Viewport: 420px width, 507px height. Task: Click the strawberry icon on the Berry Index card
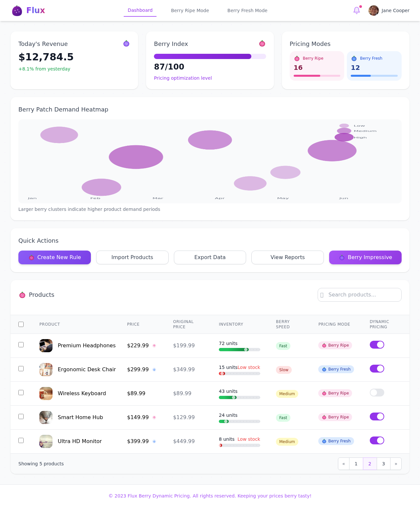coord(262,43)
